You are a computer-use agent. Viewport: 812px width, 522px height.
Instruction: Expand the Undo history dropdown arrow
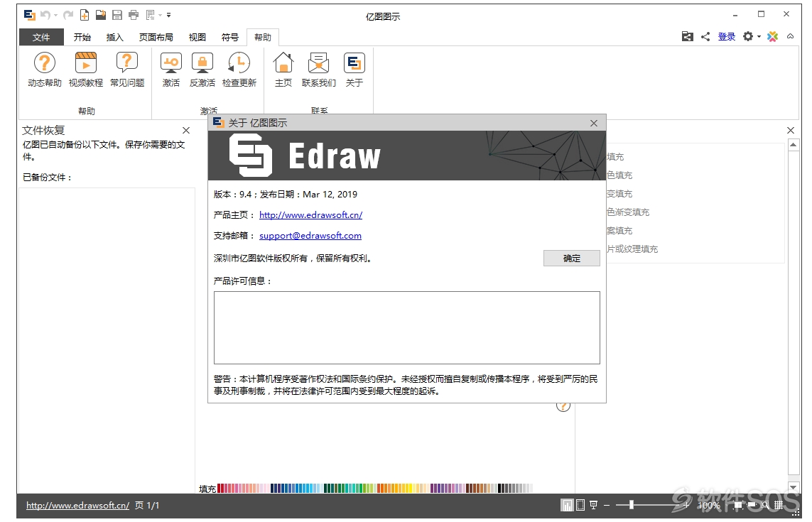56,15
